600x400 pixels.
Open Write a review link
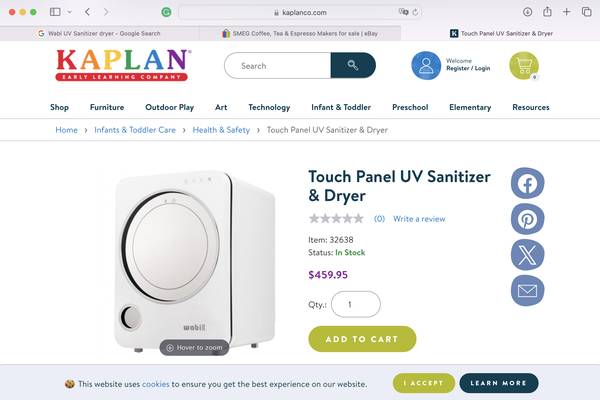(419, 219)
